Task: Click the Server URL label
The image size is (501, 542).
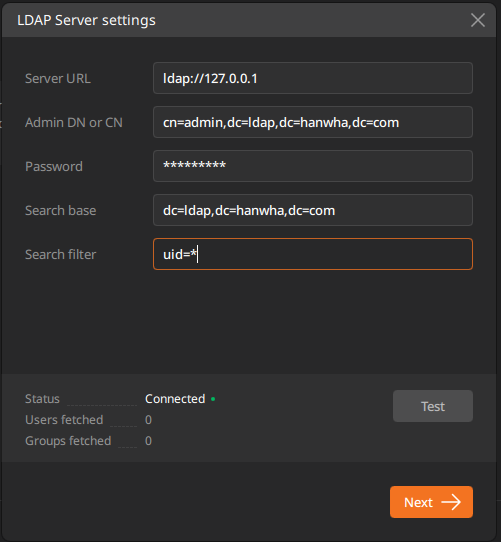Action: [58, 78]
